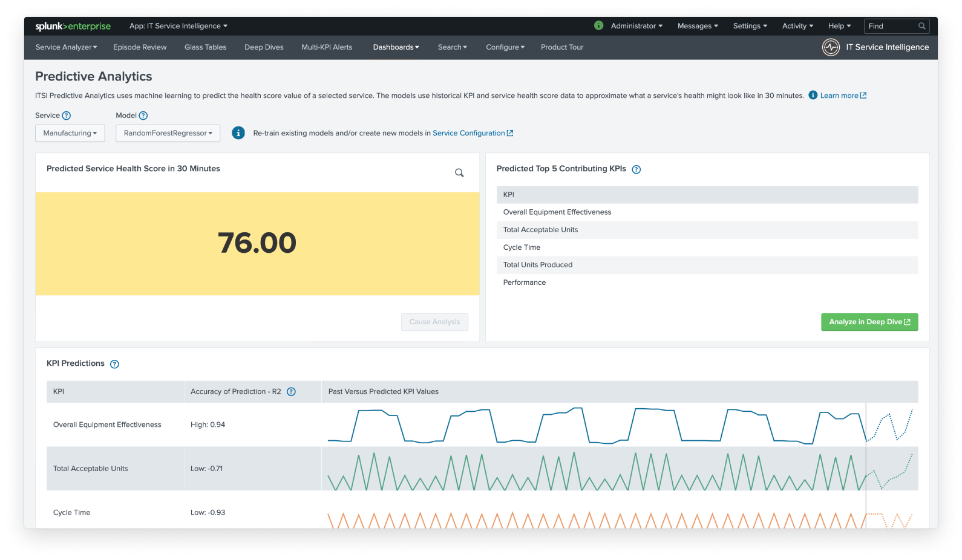Expand the Service Analyzer menu
Screen dimensions: 962x560
click(x=66, y=47)
